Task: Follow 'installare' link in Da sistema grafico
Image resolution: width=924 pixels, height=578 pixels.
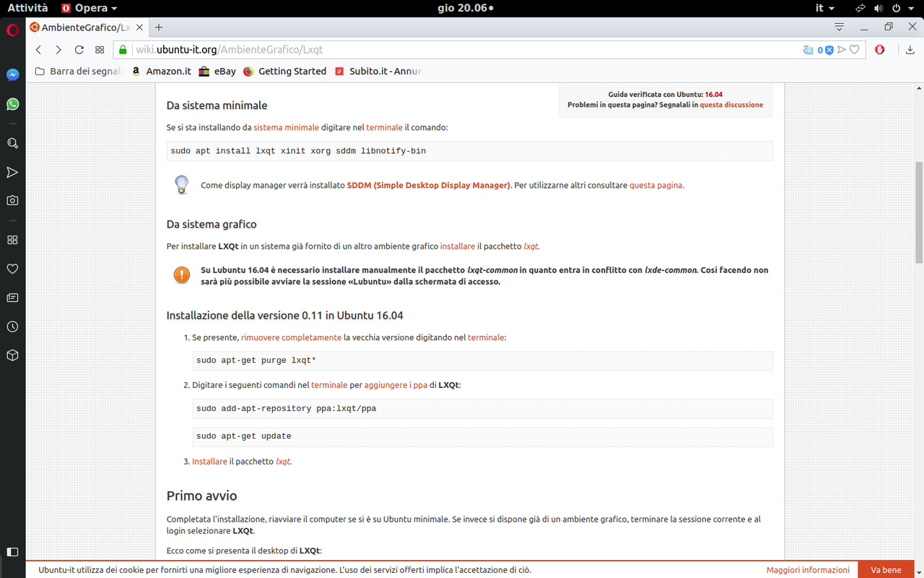Action: click(x=458, y=246)
